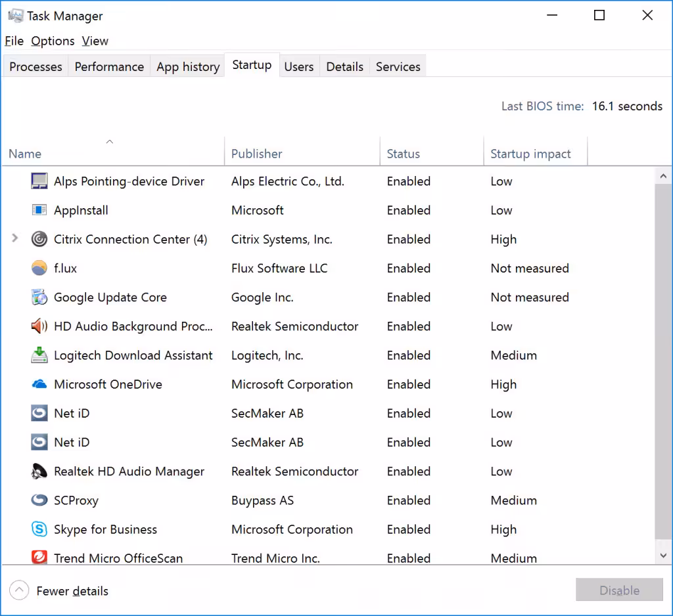This screenshot has height=616, width=673.
Task: Click publisher Buypass AS
Action: point(262,500)
